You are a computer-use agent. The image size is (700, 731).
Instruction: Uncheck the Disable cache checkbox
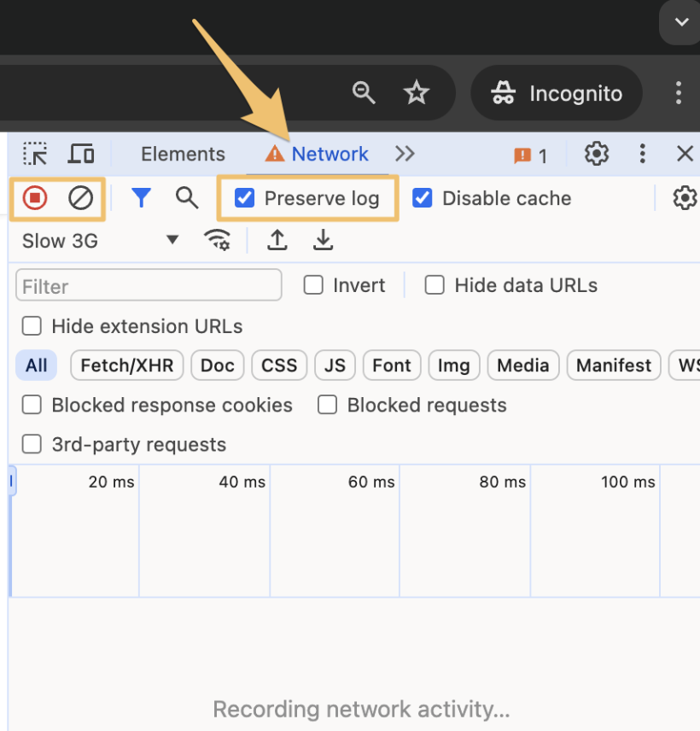[x=423, y=198]
